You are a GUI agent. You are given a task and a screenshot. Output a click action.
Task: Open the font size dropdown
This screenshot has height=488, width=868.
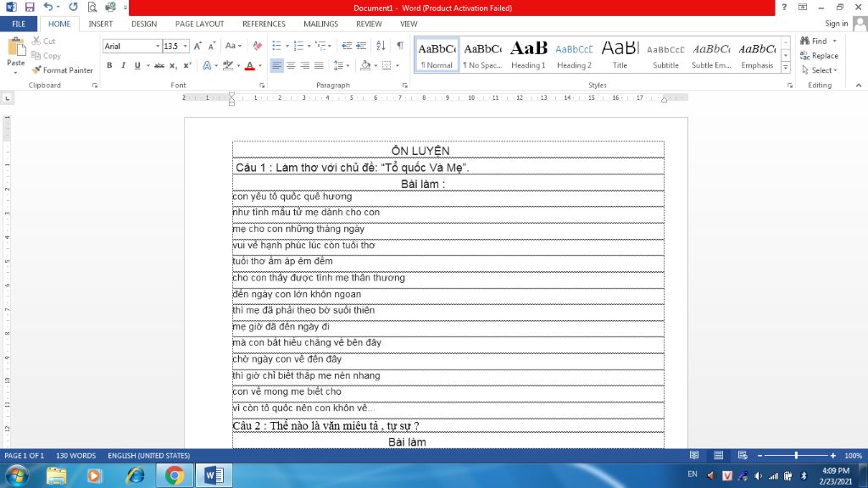pyautogui.click(x=186, y=47)
